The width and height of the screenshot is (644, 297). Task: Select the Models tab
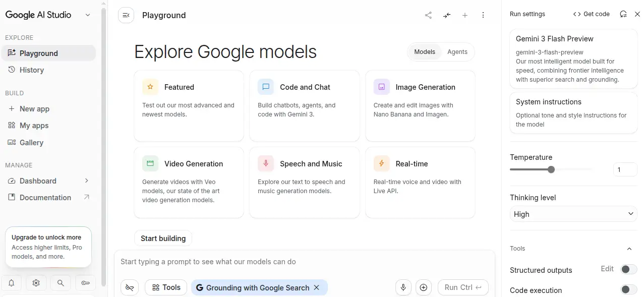425,52
